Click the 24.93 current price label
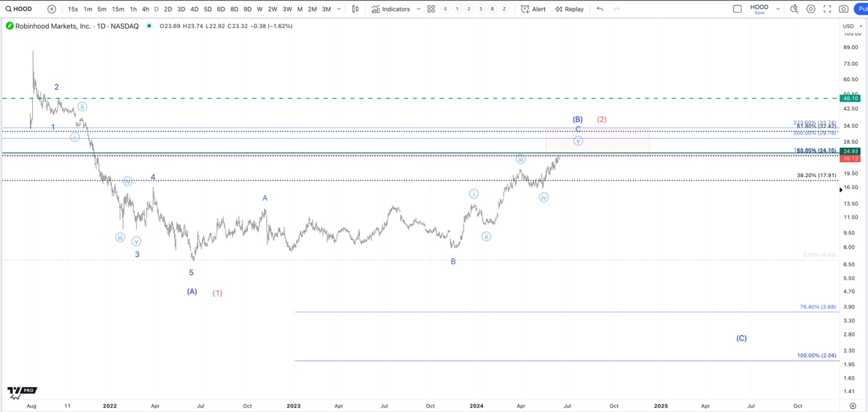The height and width of the screenshot is (412, 868). [850, 151]
